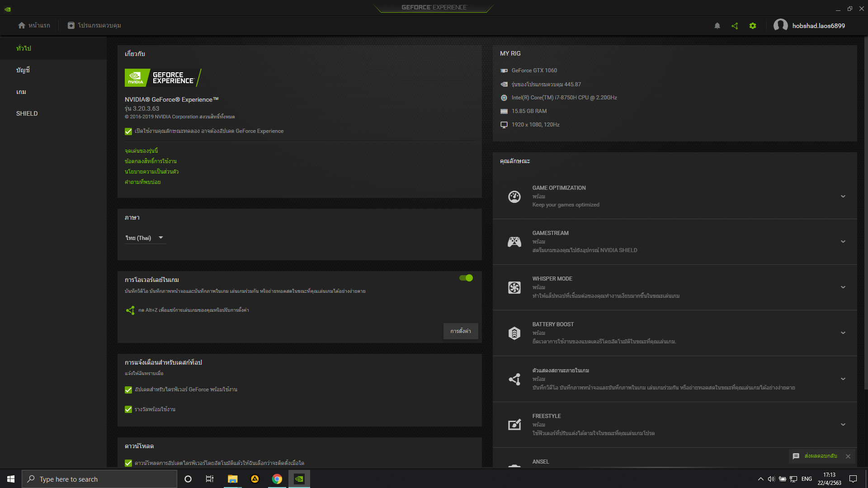Screen dimensions: 868x488
Task: Open the notifications bell icon
Action: point(717,26)
